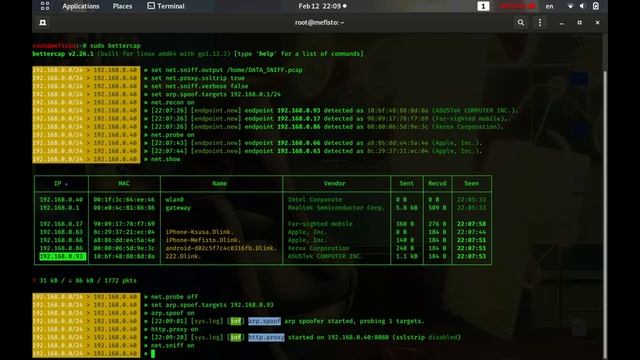Click the 'net.sniff on' command line
Image resolution: width=640 pixels, height=360 pixels.
coord(173,346)
